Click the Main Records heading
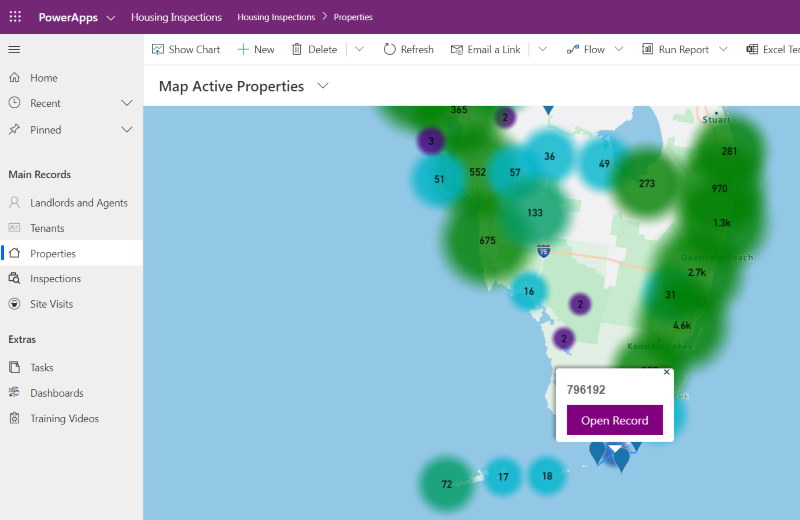800x520 pixels. pos(40,175)
